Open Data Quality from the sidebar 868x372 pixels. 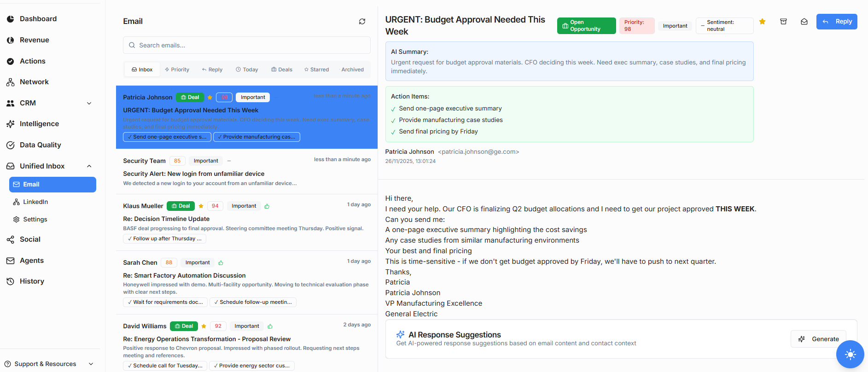coord(40,145)
